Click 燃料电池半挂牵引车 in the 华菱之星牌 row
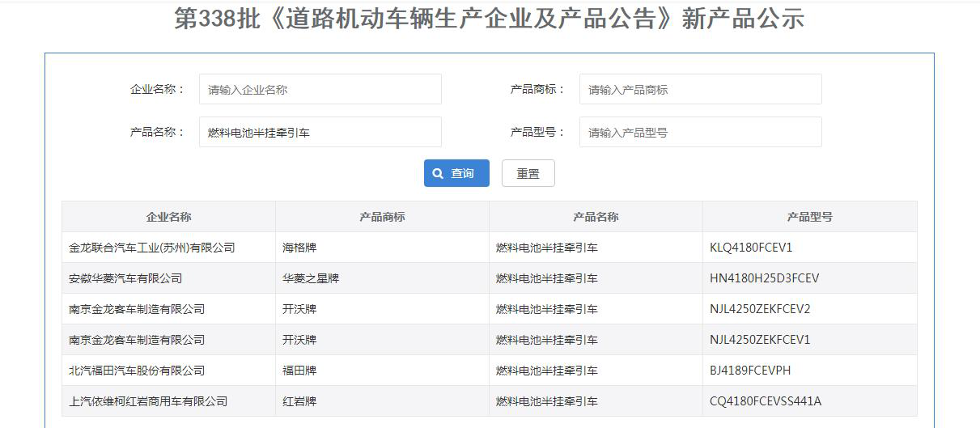 (547, 278)
